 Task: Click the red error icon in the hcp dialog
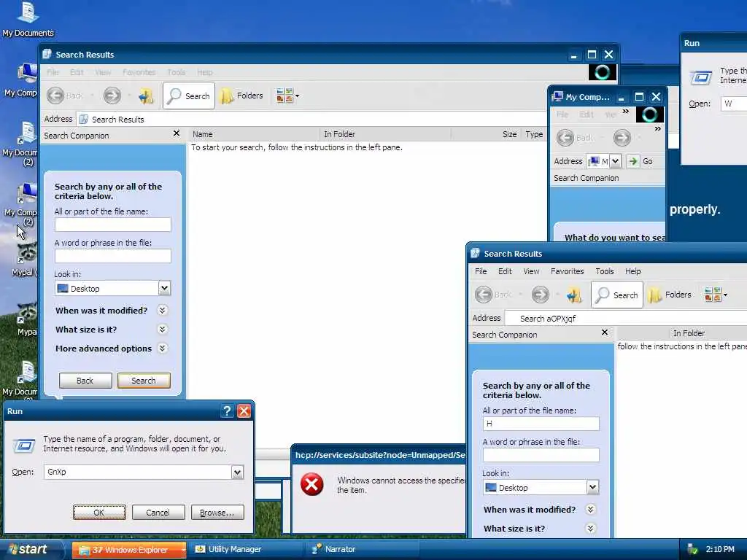tap(312, 485)
